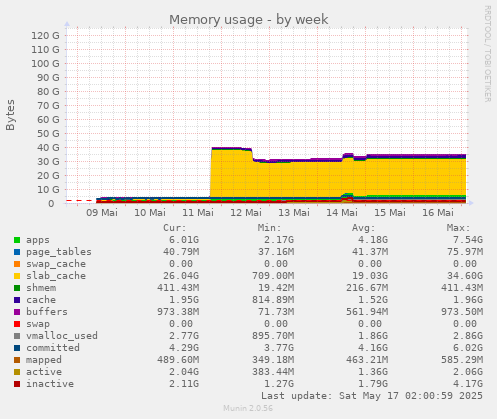This screenshot has width=497, height=419.
Task: Click the apps max value 7.54G
Action: pos(468,240)
